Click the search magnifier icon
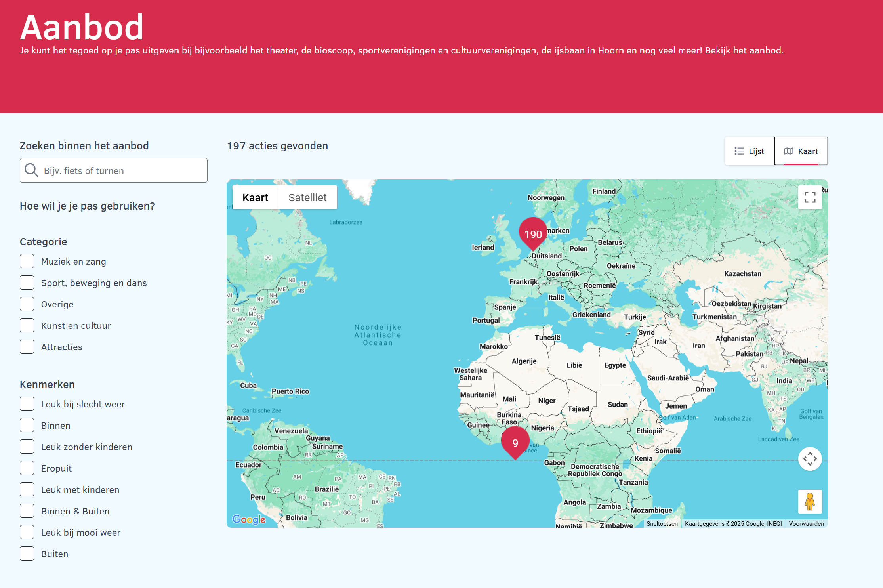Screen dimensions: 883x588 (31, 170)
